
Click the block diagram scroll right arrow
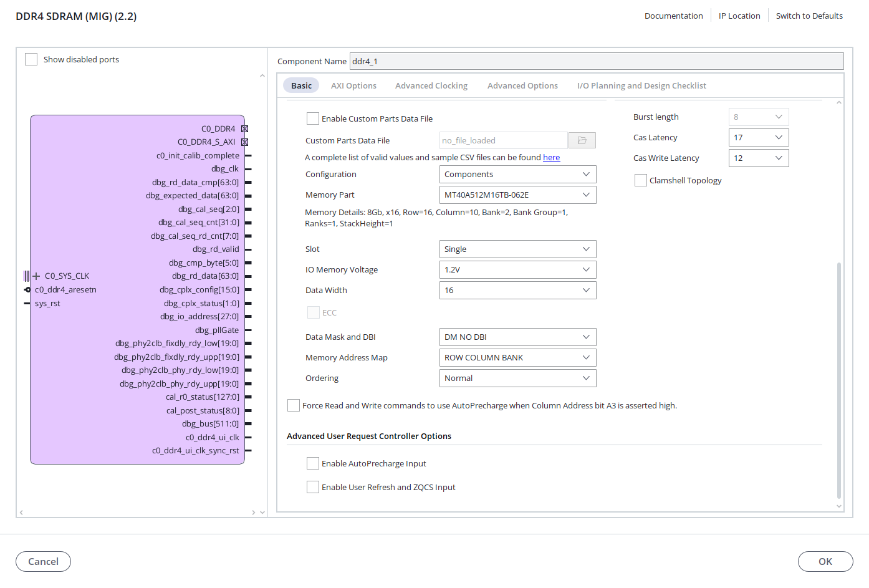(253, 513)
